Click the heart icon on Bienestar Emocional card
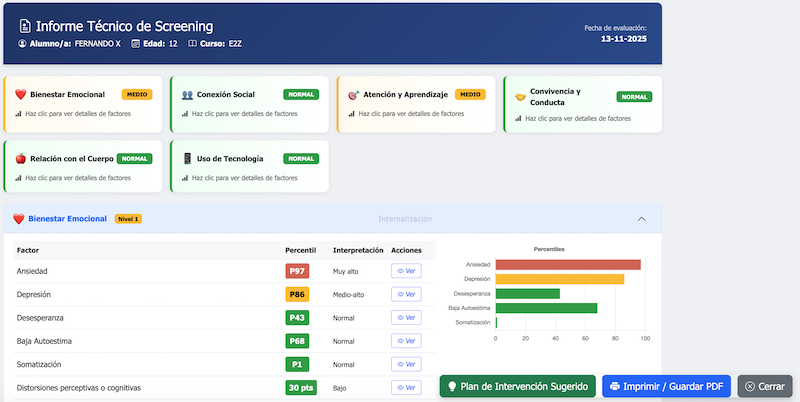The height and width of the screenshot is (402, 800). [20, 94]
